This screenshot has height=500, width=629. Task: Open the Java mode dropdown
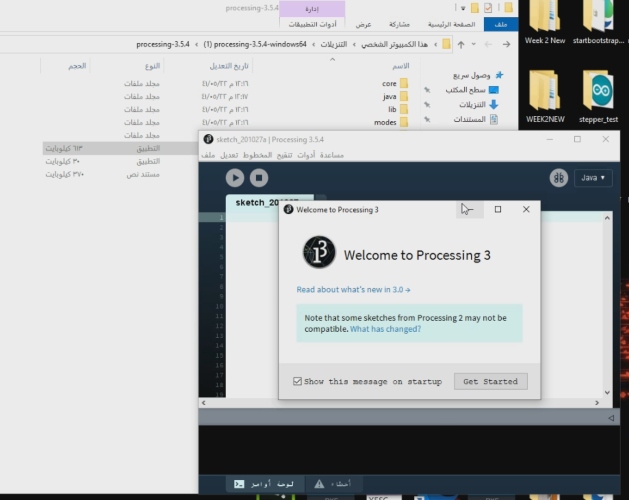(593, 178)
